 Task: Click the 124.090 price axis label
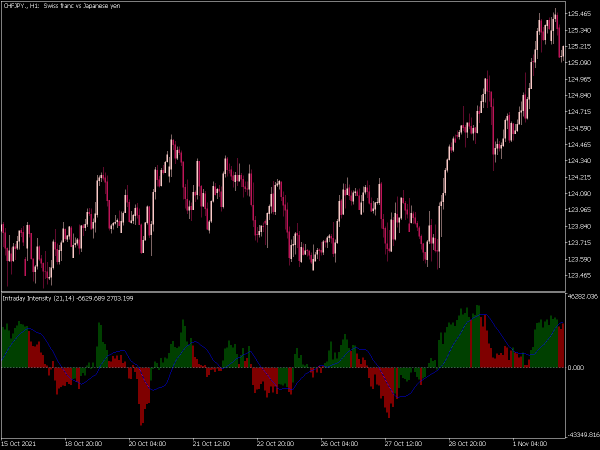tap(579, 194)
